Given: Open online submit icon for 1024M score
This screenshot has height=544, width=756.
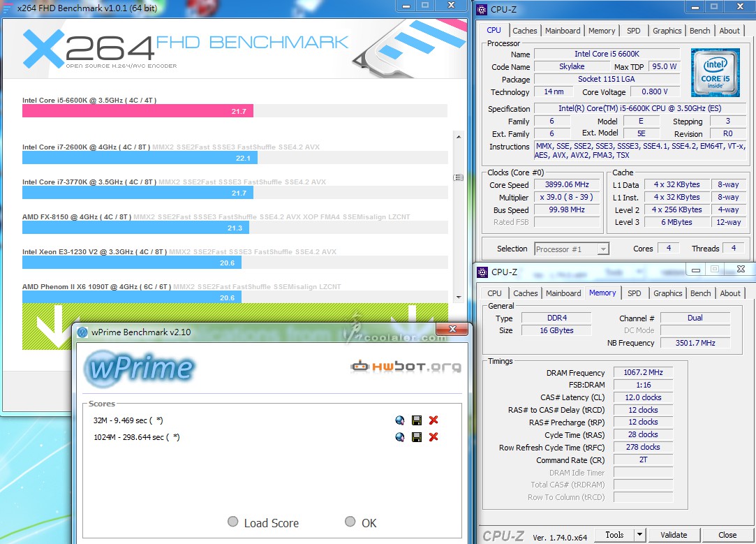Looking at the screenshot, I should 400,437.
